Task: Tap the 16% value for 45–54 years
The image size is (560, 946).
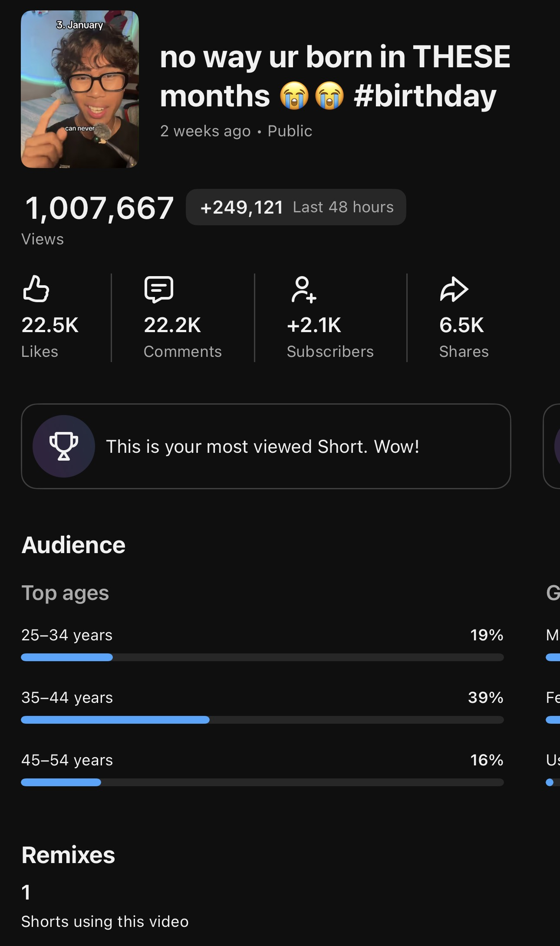Action: (487, 760)
